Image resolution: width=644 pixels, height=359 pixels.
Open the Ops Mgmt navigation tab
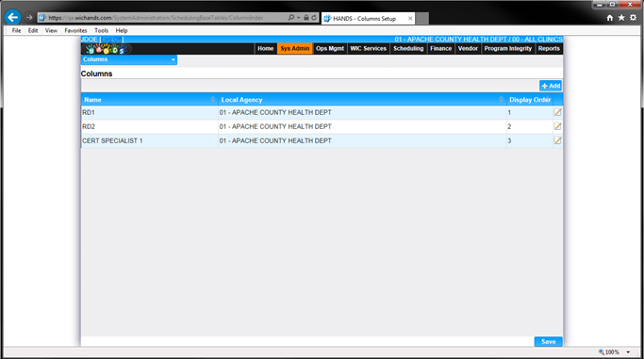click(x=330, y=48)
